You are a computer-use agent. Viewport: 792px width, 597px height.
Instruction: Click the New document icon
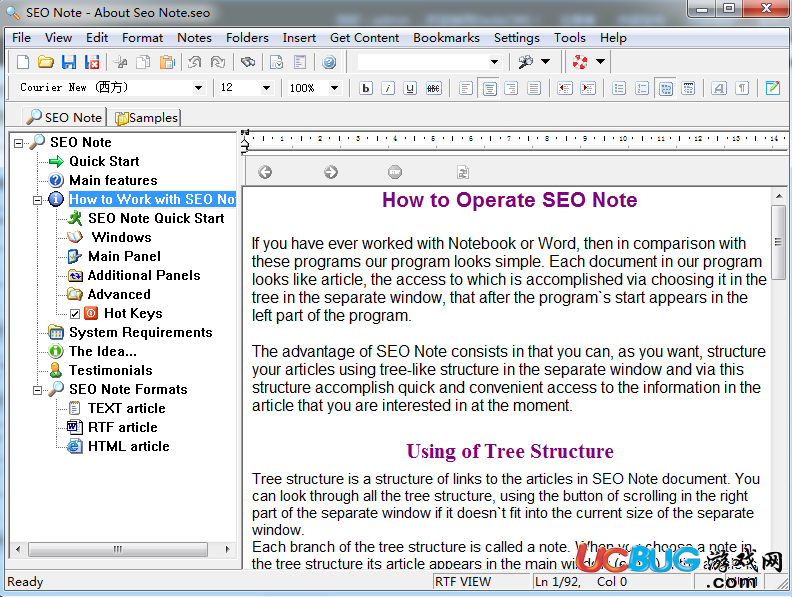click(23, 62)
